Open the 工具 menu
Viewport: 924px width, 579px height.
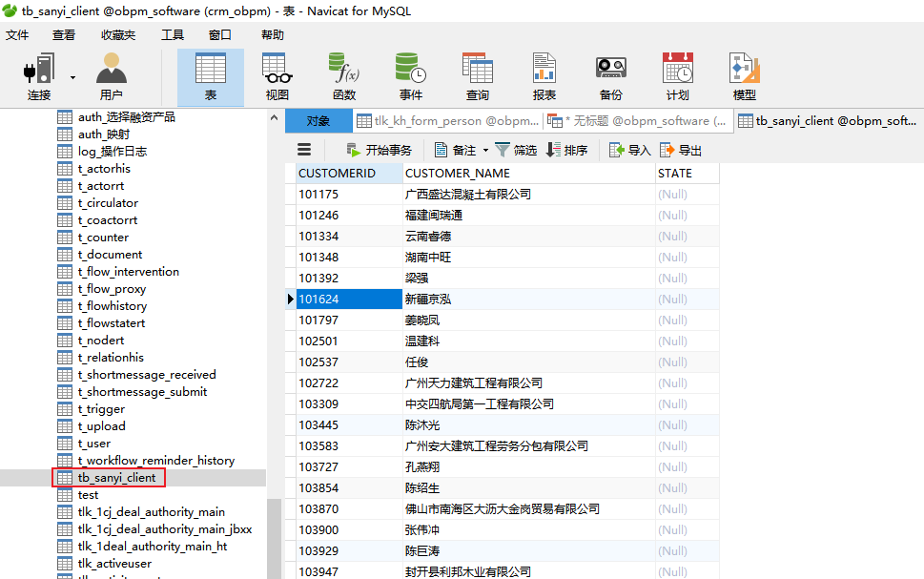point(173,34)
